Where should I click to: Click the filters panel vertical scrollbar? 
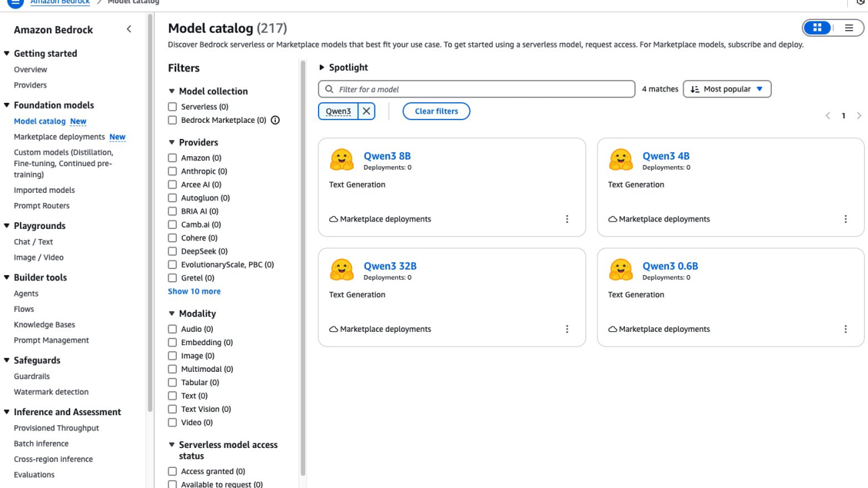point(304,267)
